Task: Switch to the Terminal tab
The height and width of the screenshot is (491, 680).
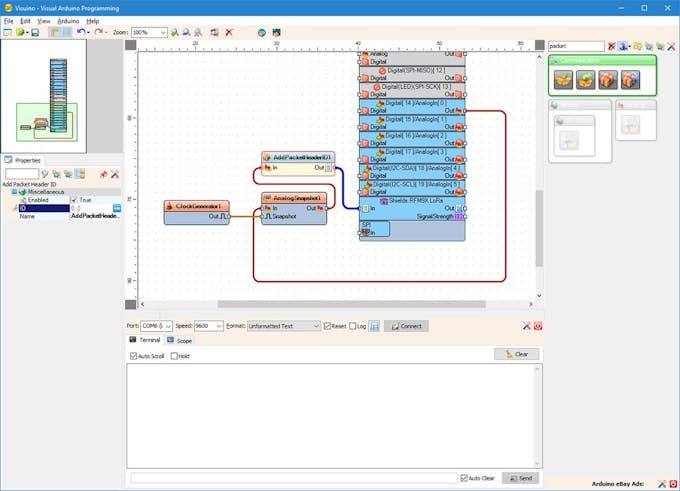Action: coord(145,340)
